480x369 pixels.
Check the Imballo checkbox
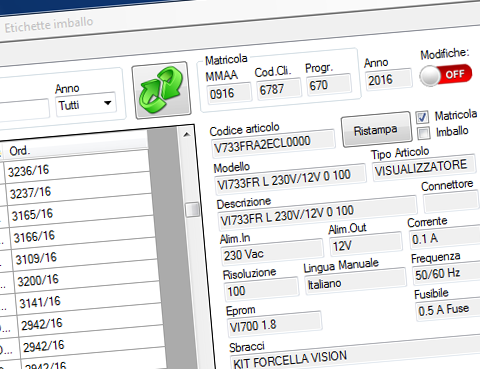(x=424, y=133)
